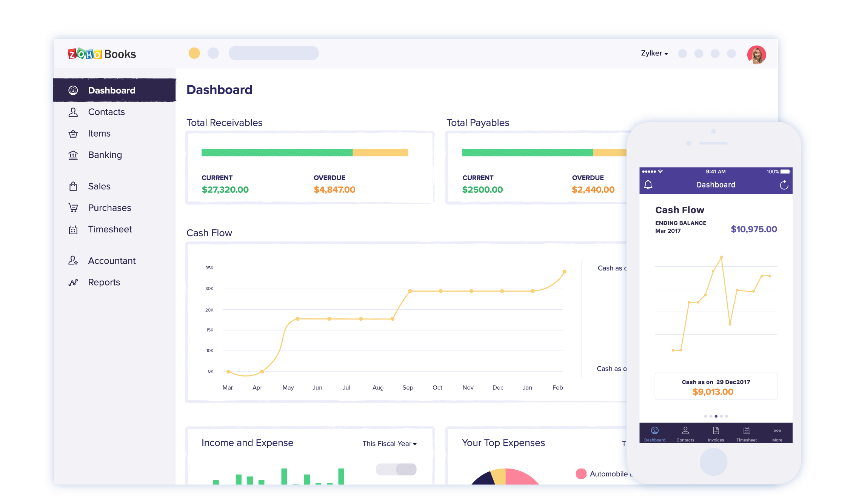The width and height of the screenshot is (859, 504).
Task: Click the pink Automobile legend swatch
Action: pos(581,474)
